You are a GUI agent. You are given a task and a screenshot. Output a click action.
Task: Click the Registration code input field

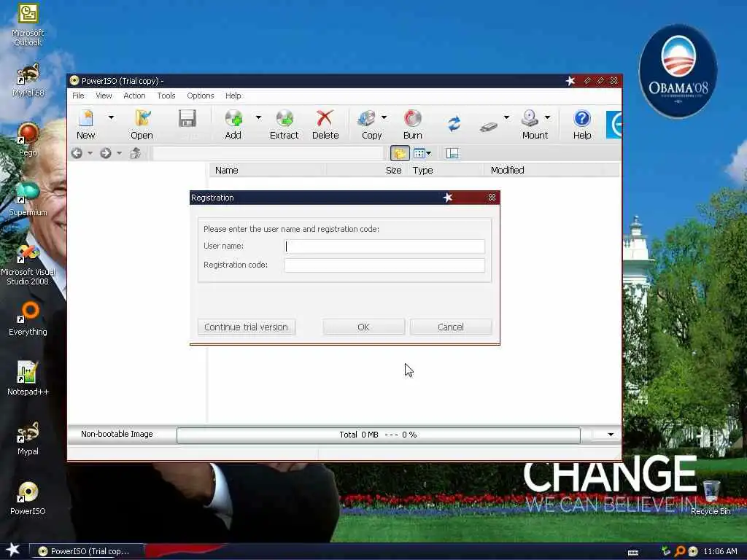[x=384, y=265]
